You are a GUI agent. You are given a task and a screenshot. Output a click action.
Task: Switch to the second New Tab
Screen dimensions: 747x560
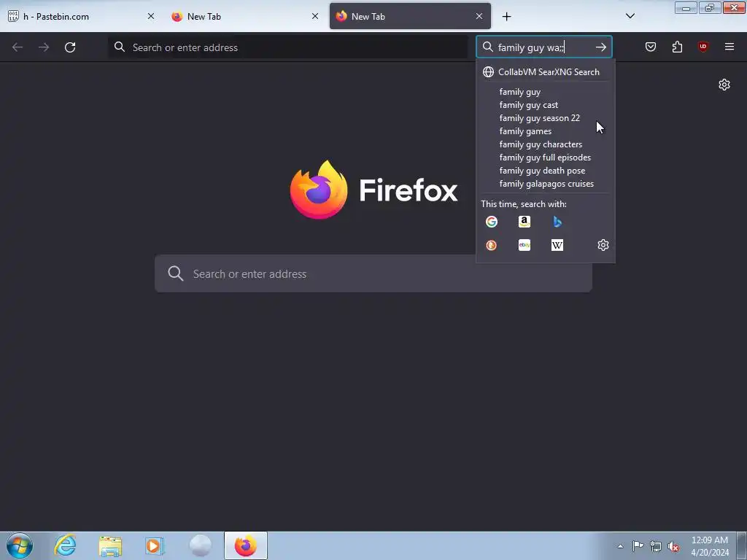pos(245,16)
